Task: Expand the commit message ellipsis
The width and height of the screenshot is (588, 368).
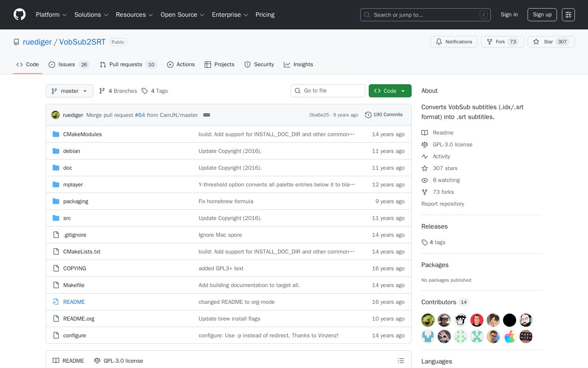Action: [207, 115]
